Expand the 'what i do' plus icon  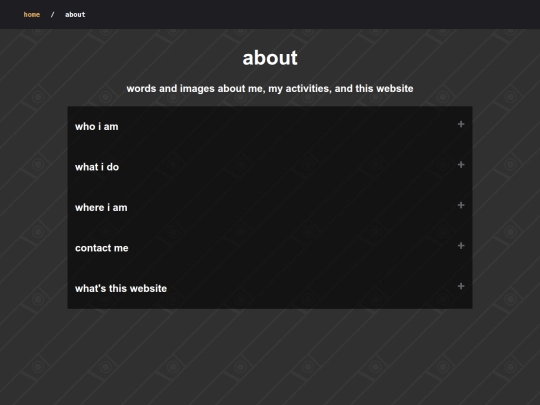click(x=461, y=165)
